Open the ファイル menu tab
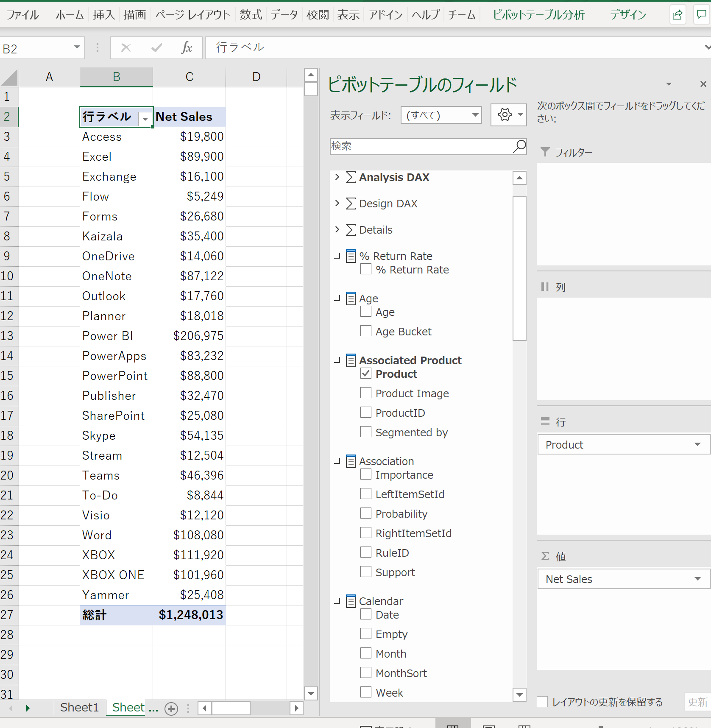Screen dimensions: 711x728 (23, 15)
